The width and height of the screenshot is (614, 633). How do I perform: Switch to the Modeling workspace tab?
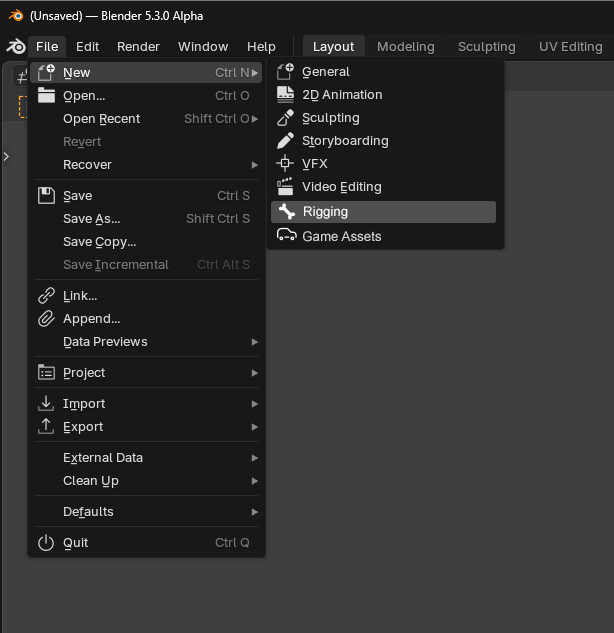pyautogui.click(x=406, y=47)
